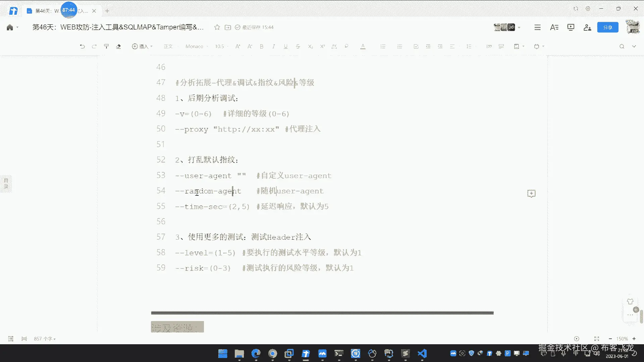Viewport: 644px width, 362px height.
Task: Click the blue 分享 share button
Action: pos(607,27)
